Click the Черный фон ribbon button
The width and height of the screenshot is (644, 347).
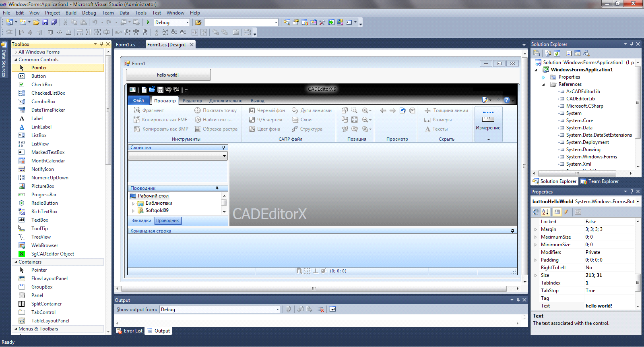coord(267,110)
